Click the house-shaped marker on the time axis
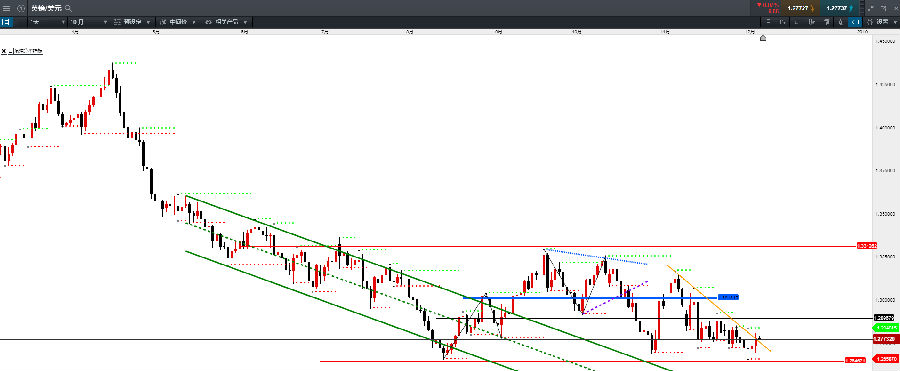This screenshot has width=900, height=371. click(x=763, y=38)
